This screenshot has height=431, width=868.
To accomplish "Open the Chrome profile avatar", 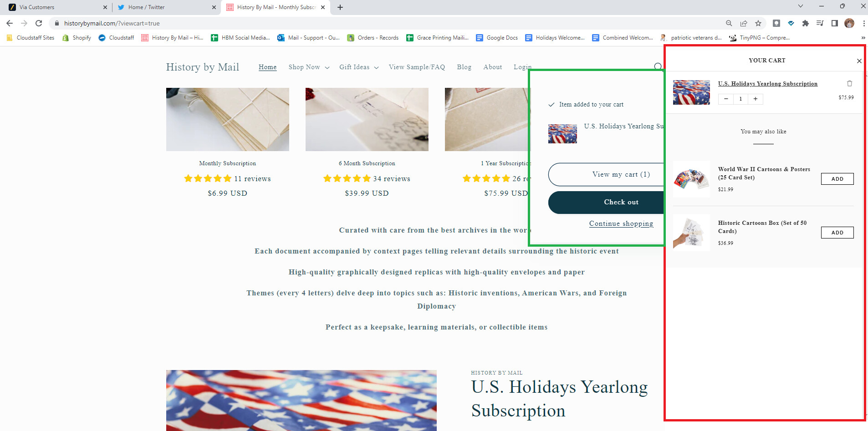I will tap(849, 23).
